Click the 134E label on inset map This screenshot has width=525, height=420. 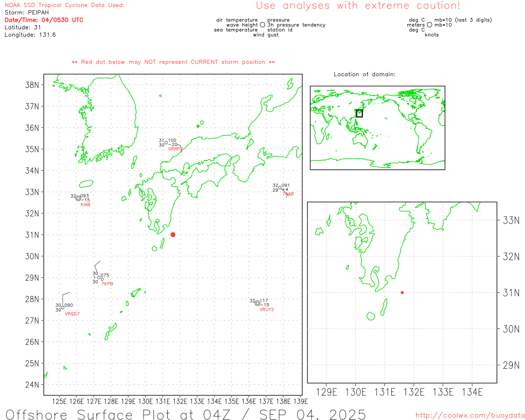coord(472,392)
